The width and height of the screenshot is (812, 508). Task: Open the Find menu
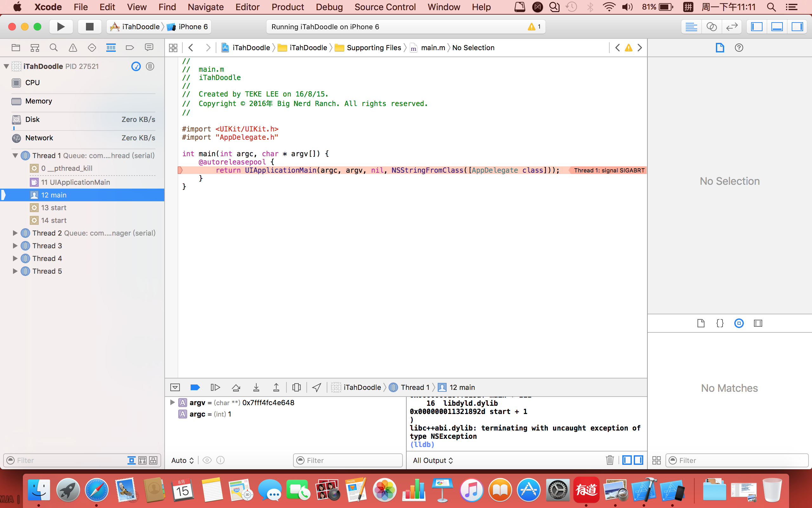pyautogui.click(x=167, y=7)
